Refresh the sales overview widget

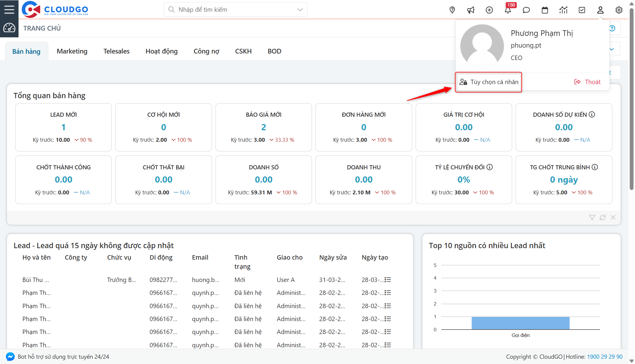pyautogui.click(x=602, y=218)
